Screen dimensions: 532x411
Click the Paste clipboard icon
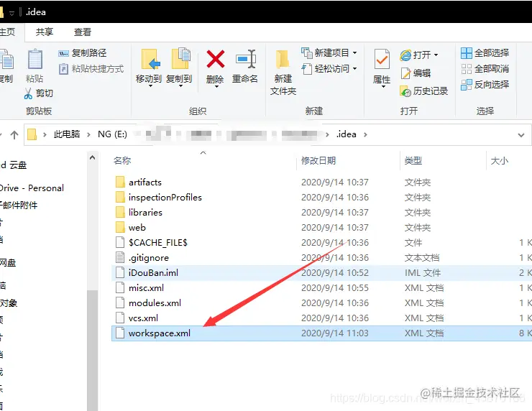point(35,60)
